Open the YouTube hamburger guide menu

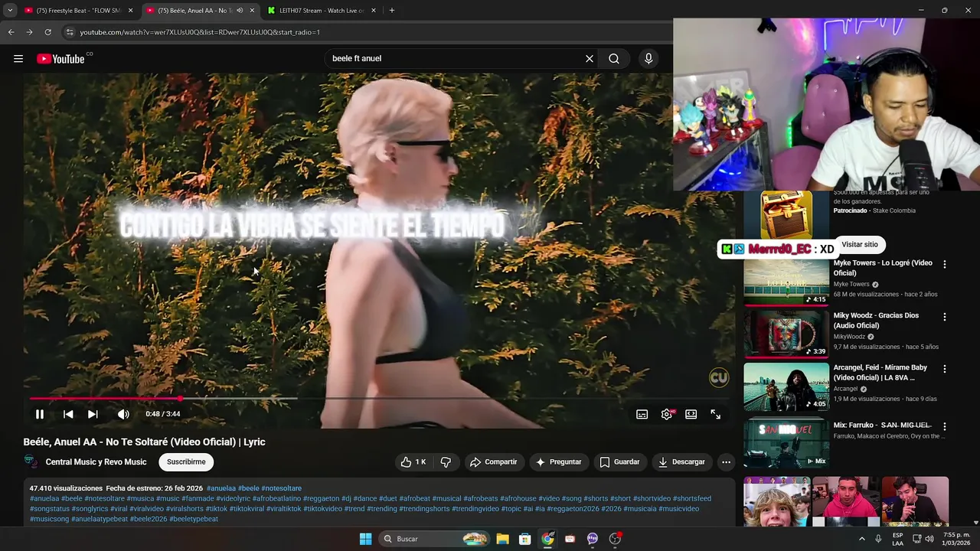(18, 59)
